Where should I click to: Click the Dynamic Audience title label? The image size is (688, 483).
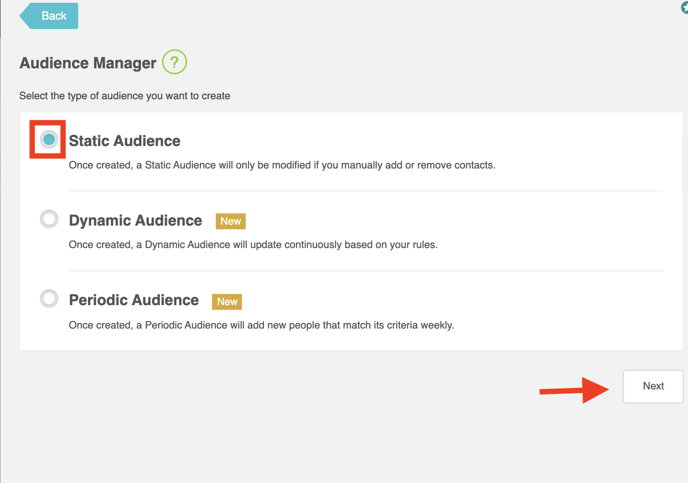pos(135,220)
